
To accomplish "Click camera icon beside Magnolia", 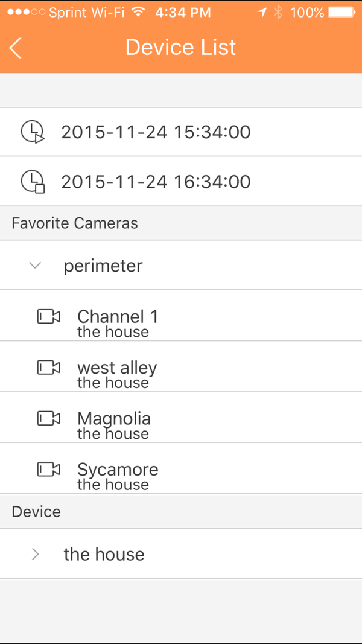I will click(x=49, y=418).
